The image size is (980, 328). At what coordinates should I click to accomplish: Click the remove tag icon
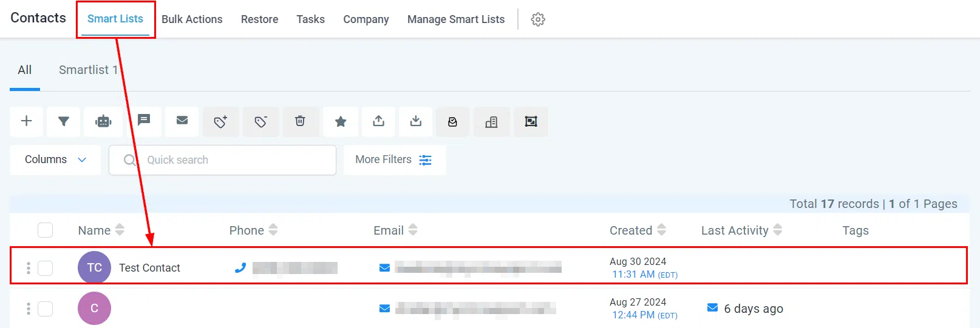click(261, 122)
